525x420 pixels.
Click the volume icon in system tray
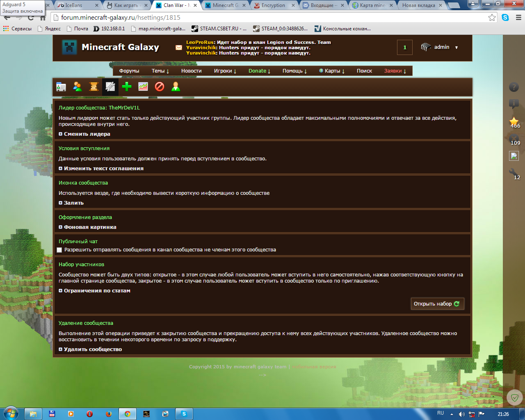tap(461, 414)
